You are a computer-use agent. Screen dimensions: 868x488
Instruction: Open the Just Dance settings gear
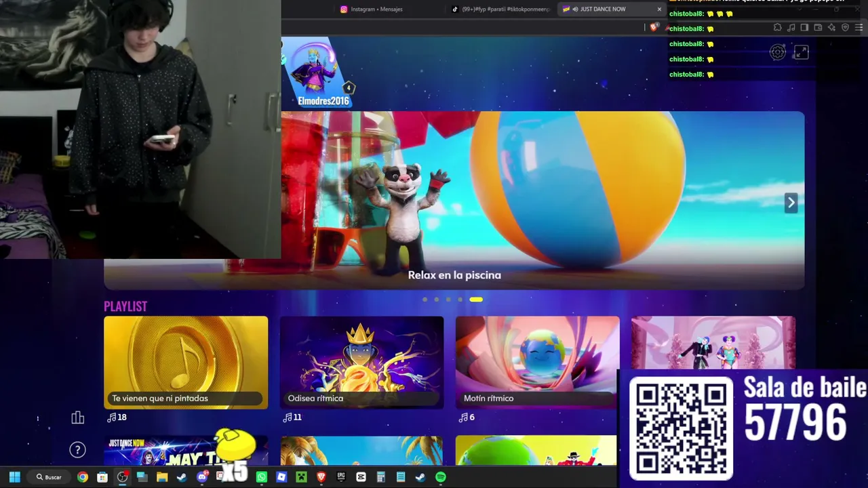778,53
